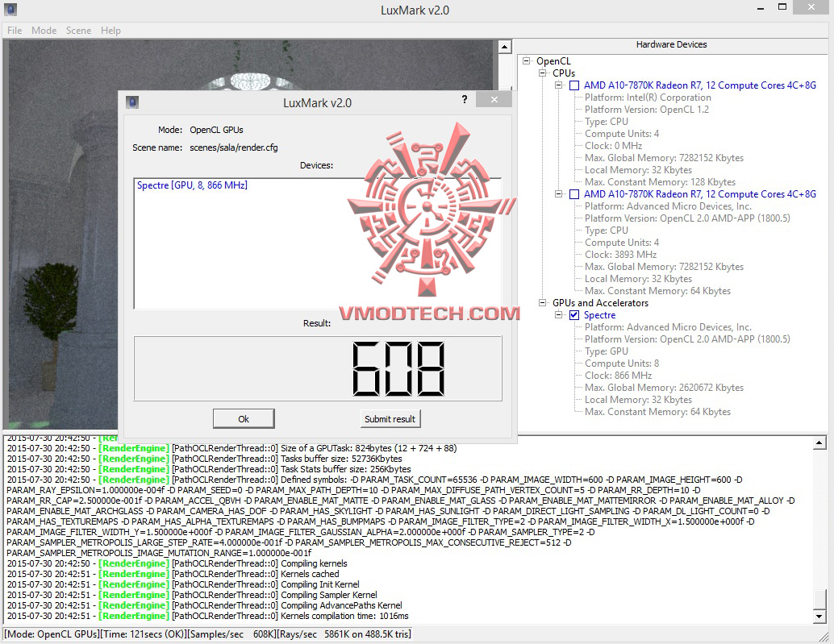Viewport: 834px width, 644px height.
Task: Minimize the main LuxMark window
Action: pos(761,8)
